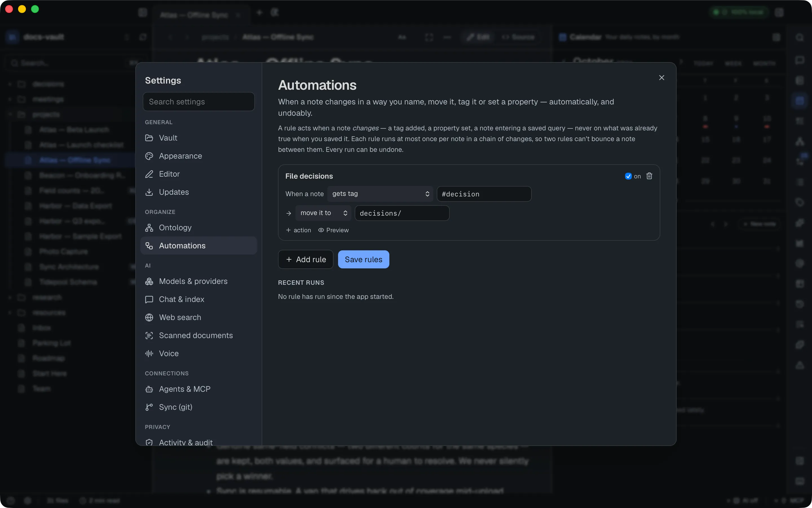Go to Editor settings

pos(199,174)
